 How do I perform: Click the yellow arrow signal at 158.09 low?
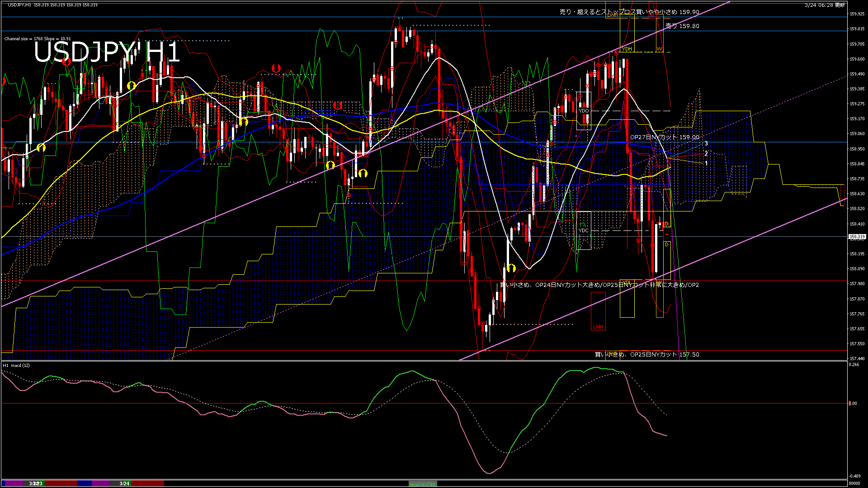coord(511,268)
